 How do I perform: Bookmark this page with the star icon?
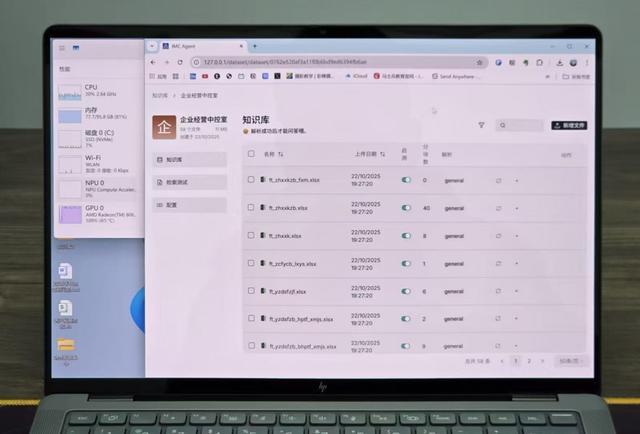pyautogui.click(x=480, y=62)
